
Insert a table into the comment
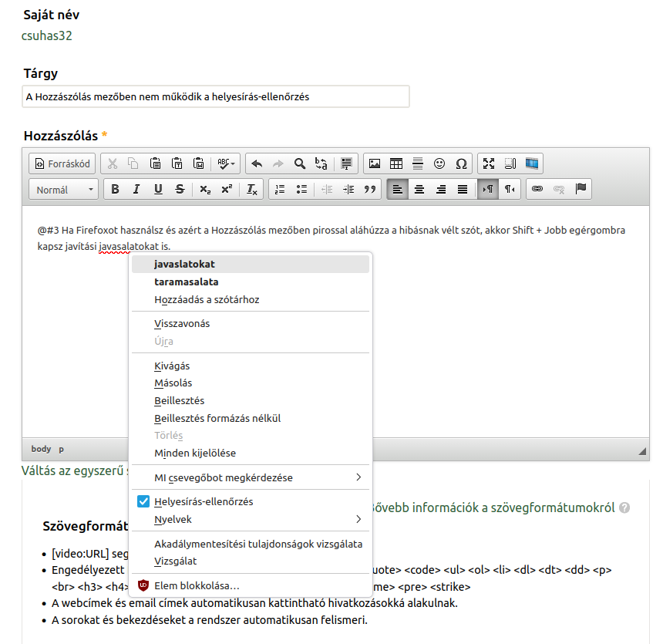(x=396, y=164)
